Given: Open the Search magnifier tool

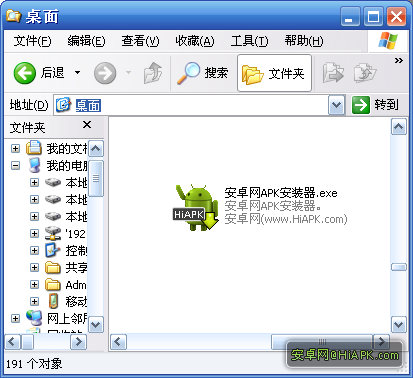Looking at the screenshot, I should point(202,73).
